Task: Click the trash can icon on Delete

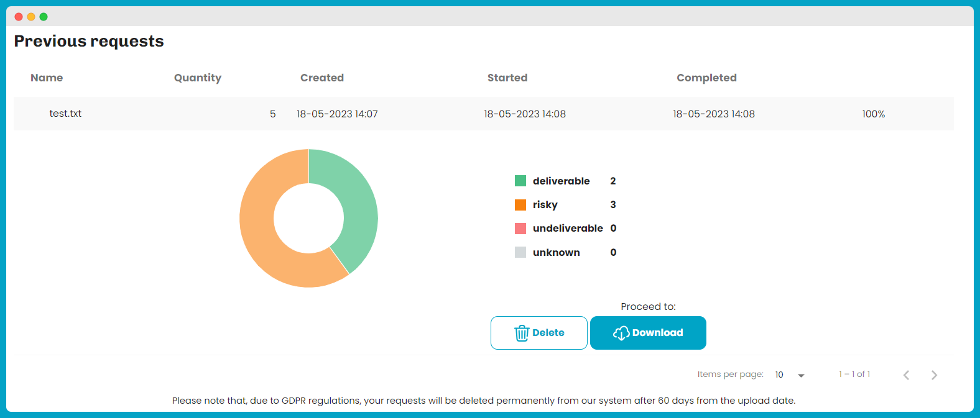Action: click(x=521, y=334)
